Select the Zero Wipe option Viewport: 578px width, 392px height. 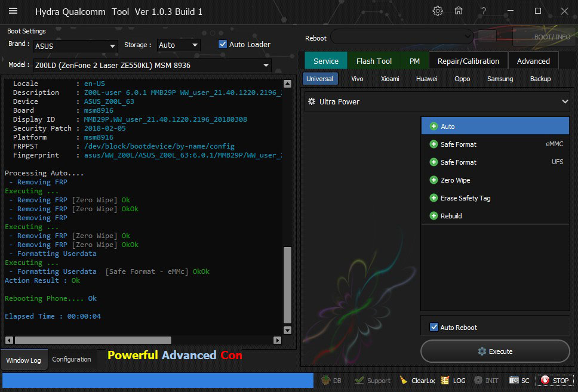coord(455,180)
